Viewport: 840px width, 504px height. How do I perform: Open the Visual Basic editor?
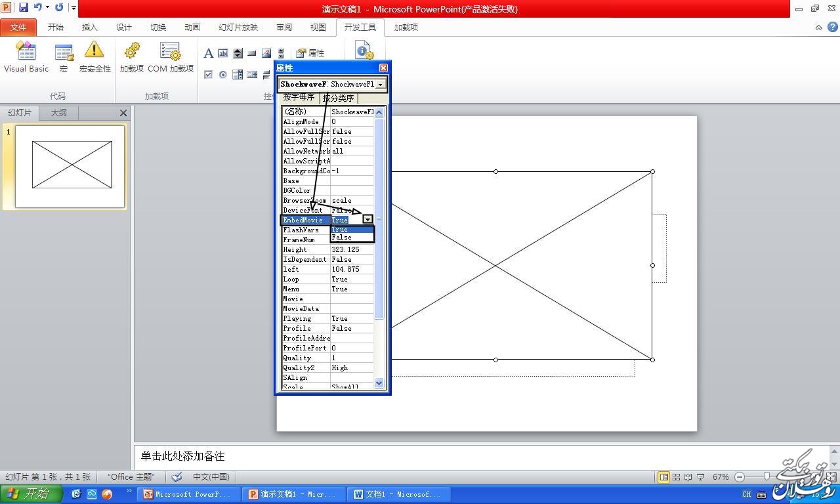(x=26, y=57)
